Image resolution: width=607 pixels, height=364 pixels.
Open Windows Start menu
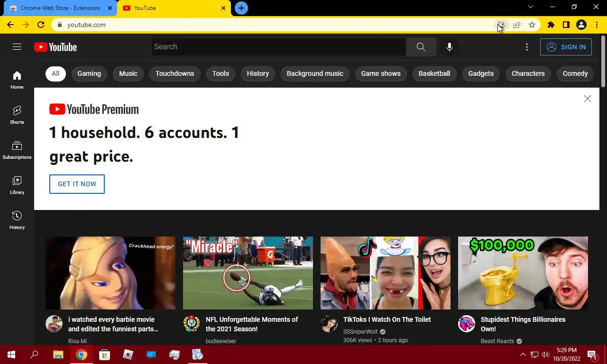11,355
